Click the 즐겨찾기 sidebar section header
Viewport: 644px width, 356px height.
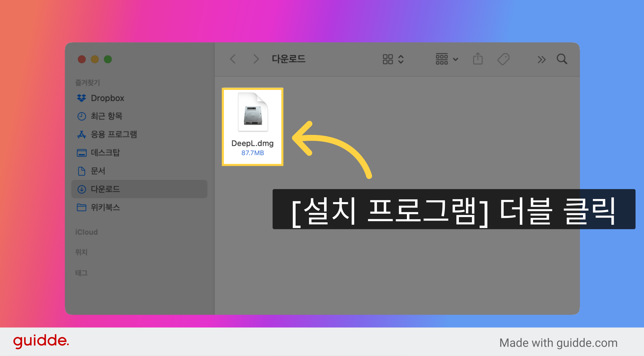(87, 83)
